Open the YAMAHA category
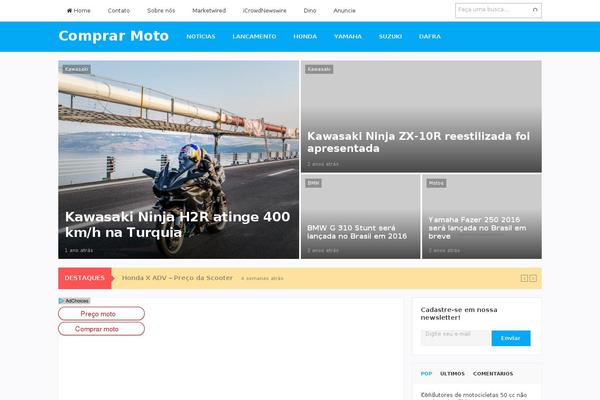 point(347,36)
